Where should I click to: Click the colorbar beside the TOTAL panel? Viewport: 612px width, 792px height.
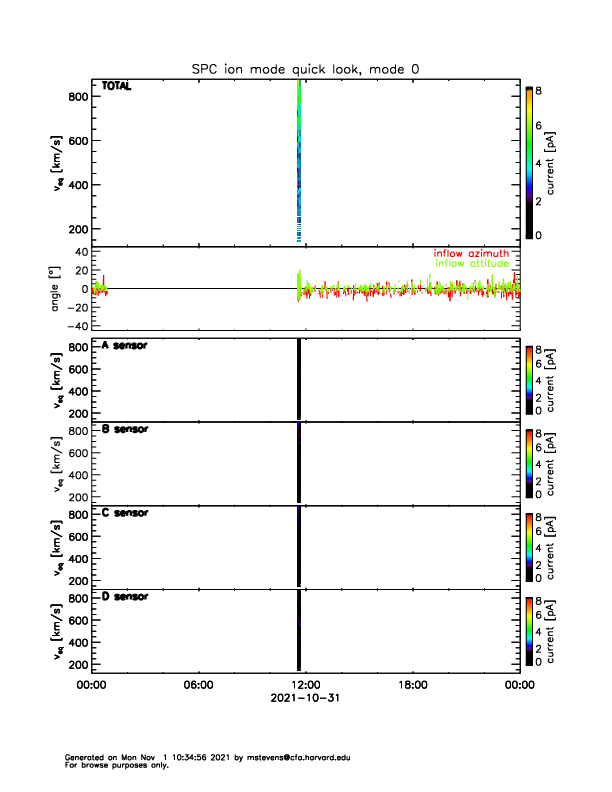[529, 162]
